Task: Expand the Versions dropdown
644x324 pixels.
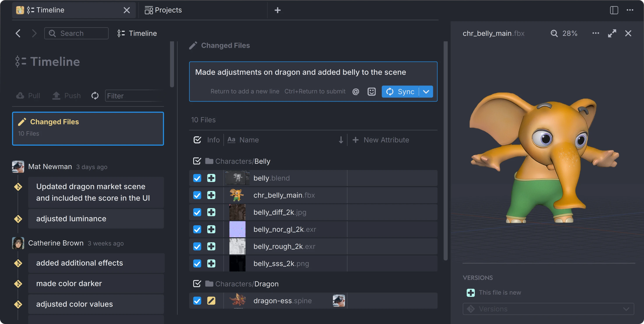Action: 626,309
